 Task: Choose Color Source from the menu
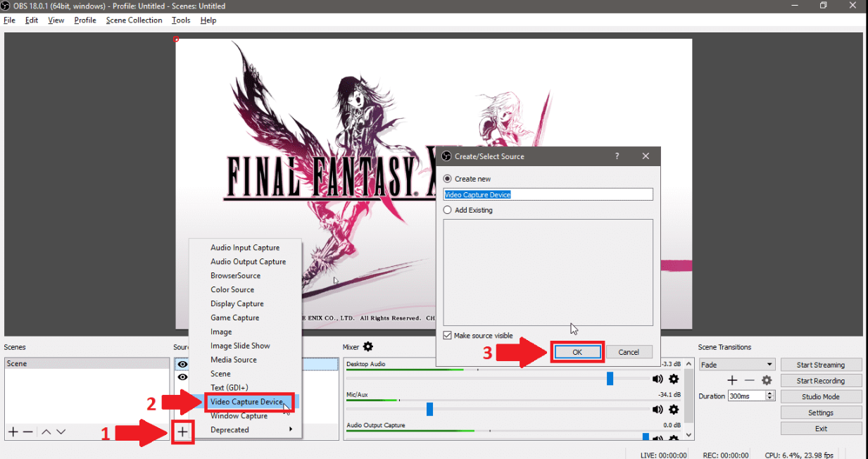coord(245,290)
